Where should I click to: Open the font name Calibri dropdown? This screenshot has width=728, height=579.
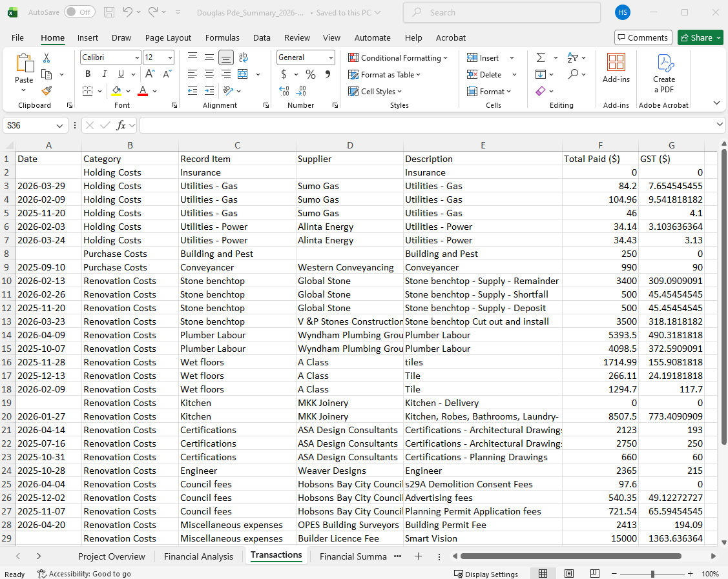(x=137, y=57)
